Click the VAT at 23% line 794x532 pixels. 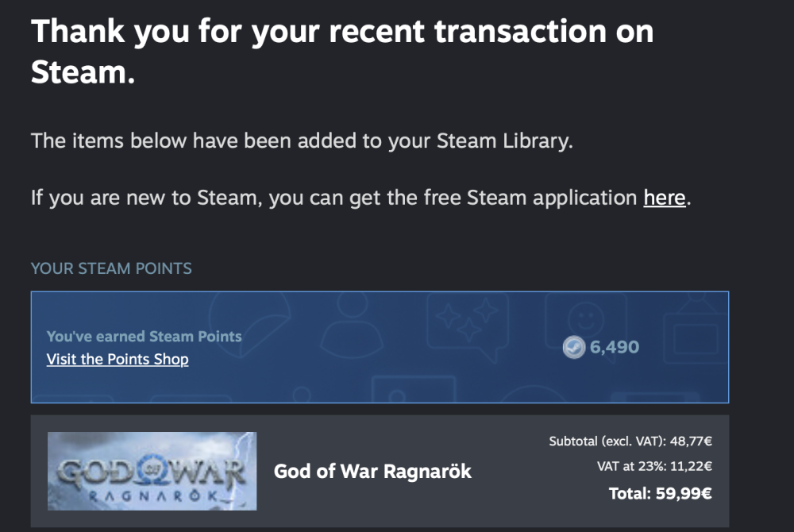point(654,466)
